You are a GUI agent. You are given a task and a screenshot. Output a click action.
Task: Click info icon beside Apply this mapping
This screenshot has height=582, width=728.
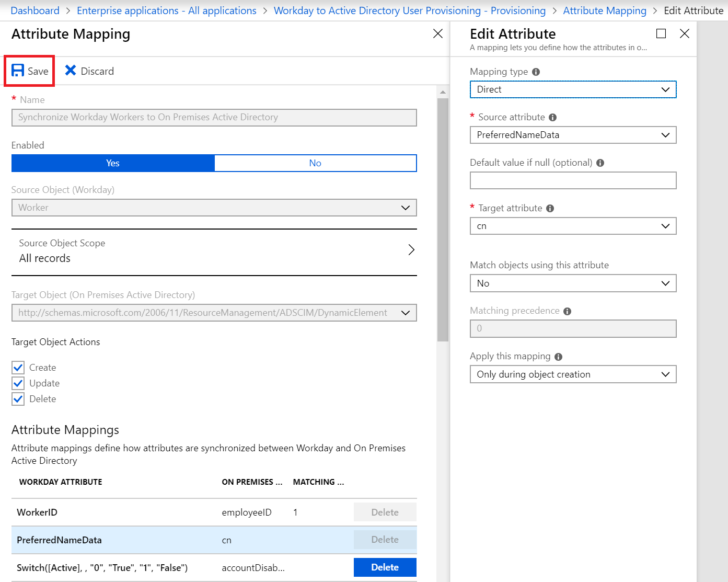click(x=558, y=357)
